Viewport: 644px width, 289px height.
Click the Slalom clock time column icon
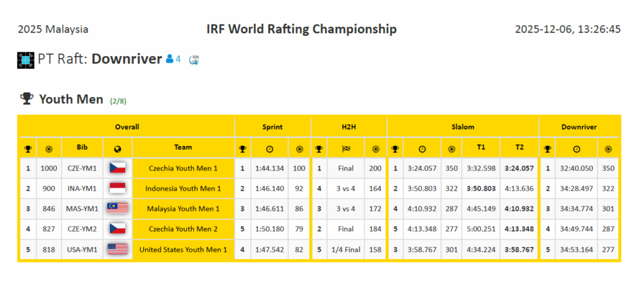(x=423, y=149)
